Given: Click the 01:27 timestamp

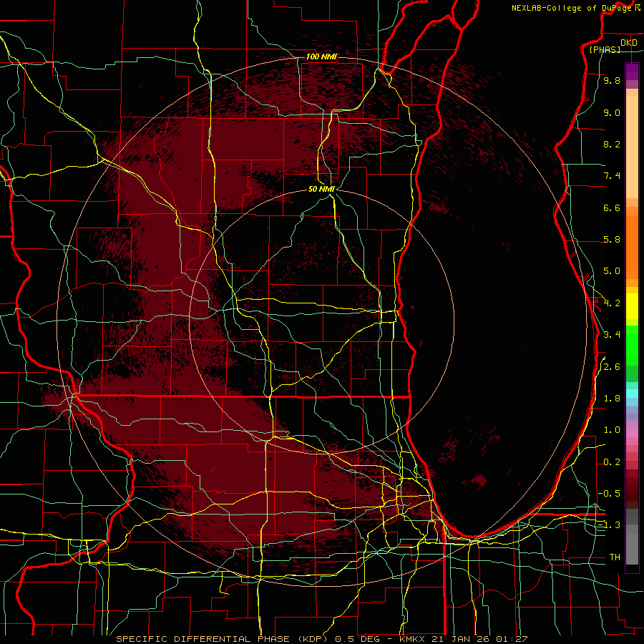Looking at the screenshot, I should [512, 639].
